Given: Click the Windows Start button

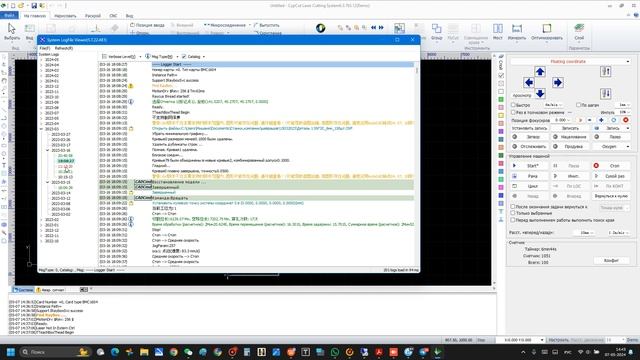Looking at the screenshot, I should click(x=11, y=352).
